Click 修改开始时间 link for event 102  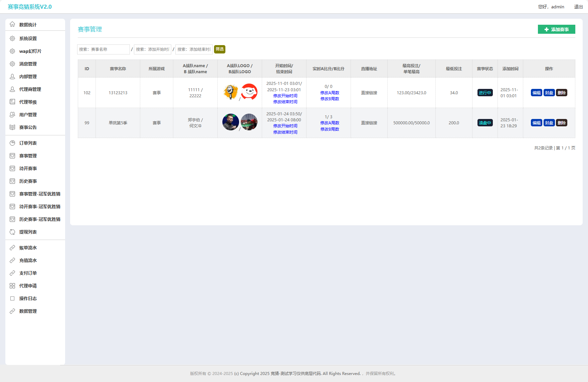pos(285,96)
